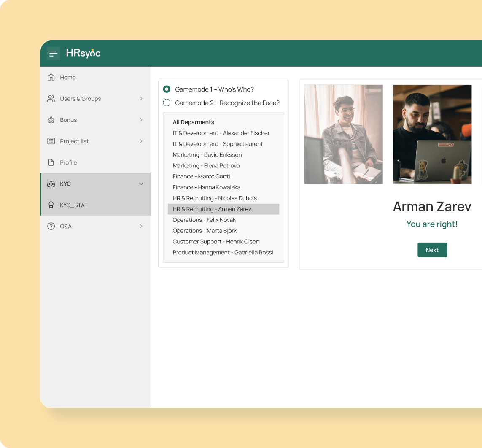Screen dimensions: 482x448
Task: Click the Home house icon
Action: (51, 77)
